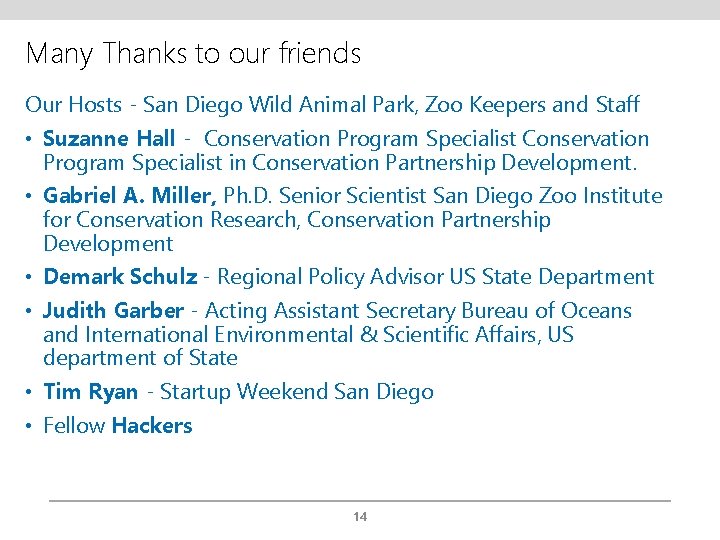Click the bold word "Hackers"
The image size is (720, 540).
(152, 426)
